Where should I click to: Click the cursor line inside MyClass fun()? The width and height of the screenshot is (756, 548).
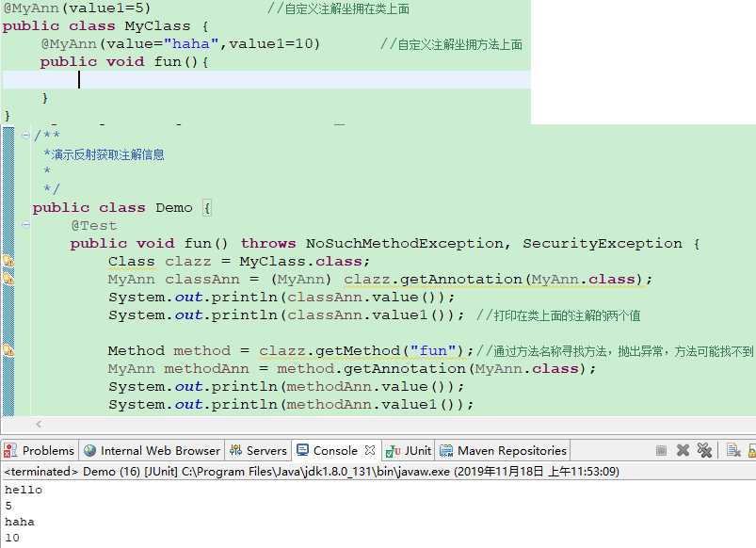pos(266,80)
